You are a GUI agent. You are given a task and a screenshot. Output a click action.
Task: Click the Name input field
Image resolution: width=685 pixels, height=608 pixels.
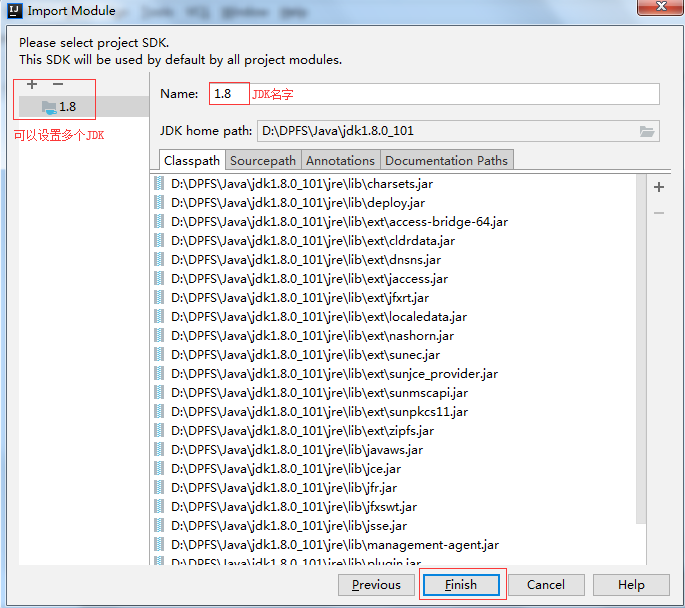click(434, 94)
